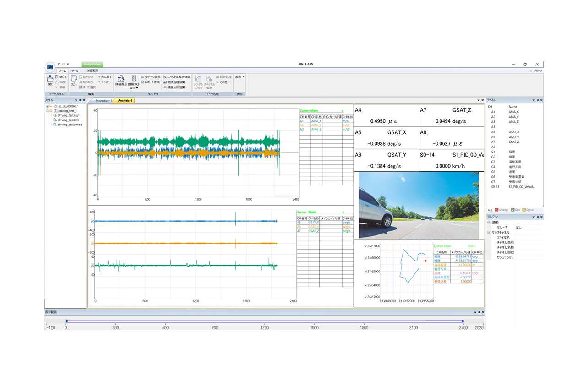Click スペクトル解析結果 spectrum results icon
The image size is (588, 392).
click(x=176, y=77)
